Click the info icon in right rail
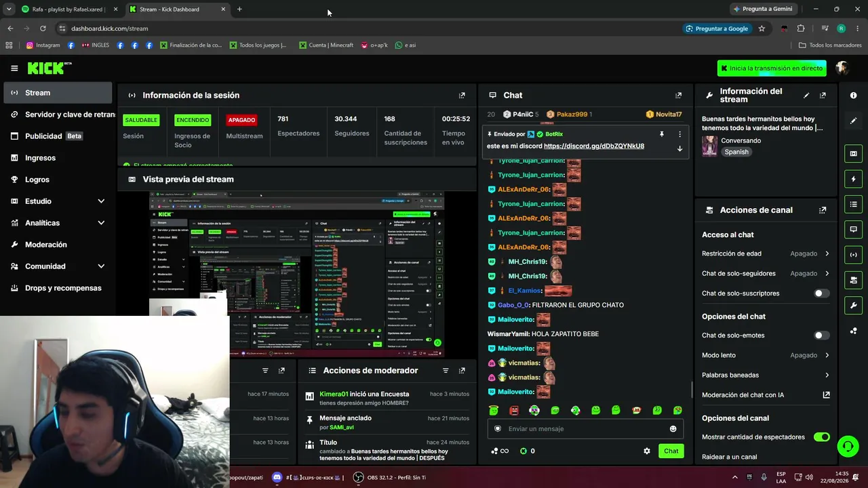The image size is (868, 488). click(853, 96)
